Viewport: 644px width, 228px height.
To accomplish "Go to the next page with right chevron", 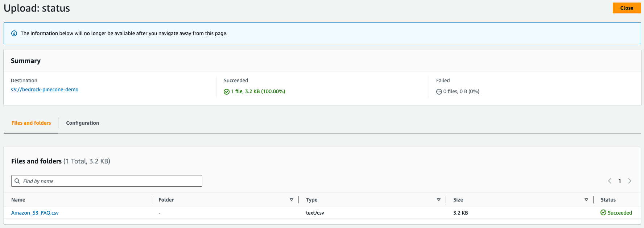I will (x=630, y=181).
